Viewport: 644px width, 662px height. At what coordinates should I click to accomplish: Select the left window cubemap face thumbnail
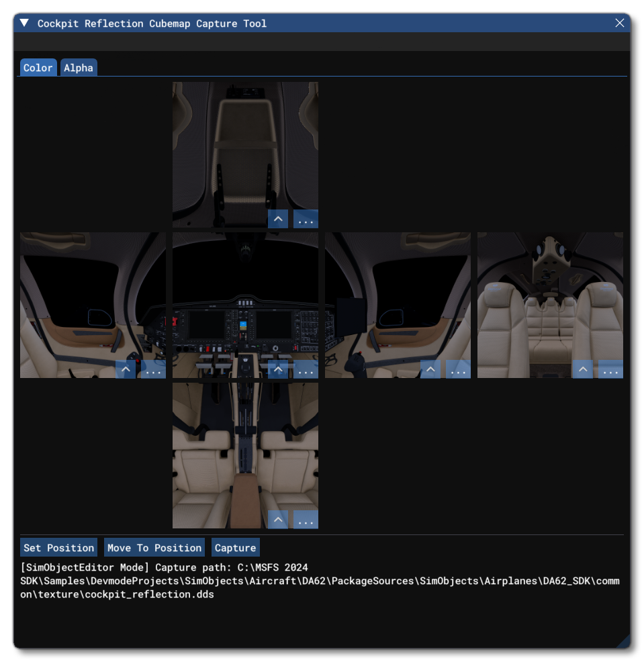pos(93,305)
